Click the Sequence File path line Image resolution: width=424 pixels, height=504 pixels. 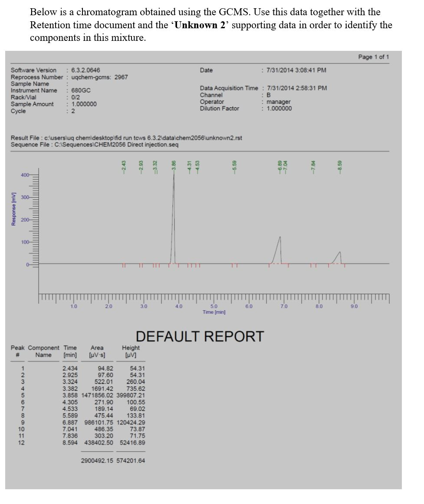(x=95, y=145)
